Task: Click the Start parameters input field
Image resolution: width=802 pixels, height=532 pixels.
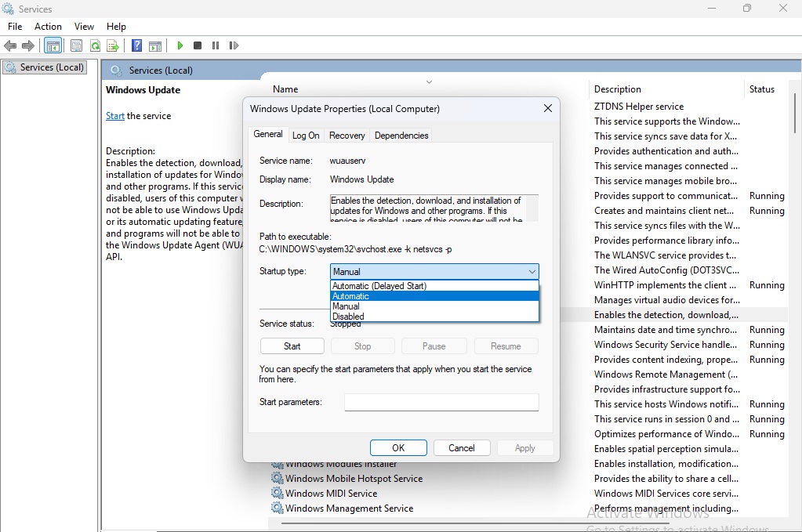Action: coord(441,402)
